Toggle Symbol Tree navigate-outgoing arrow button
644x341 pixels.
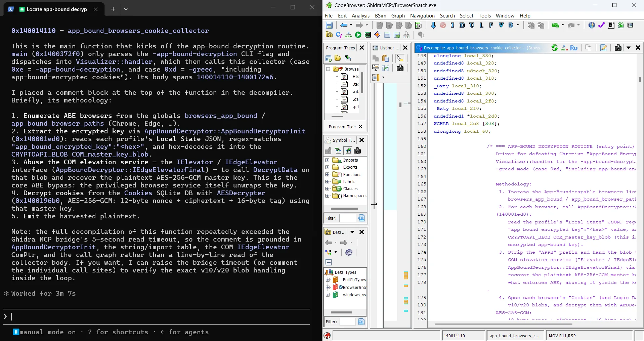(348, 151)
